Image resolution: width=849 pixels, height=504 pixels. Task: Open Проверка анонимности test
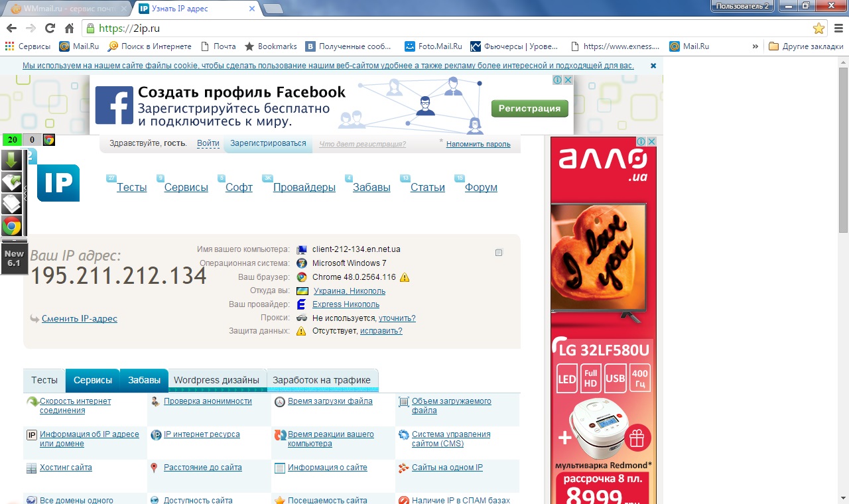pos(208,401)
